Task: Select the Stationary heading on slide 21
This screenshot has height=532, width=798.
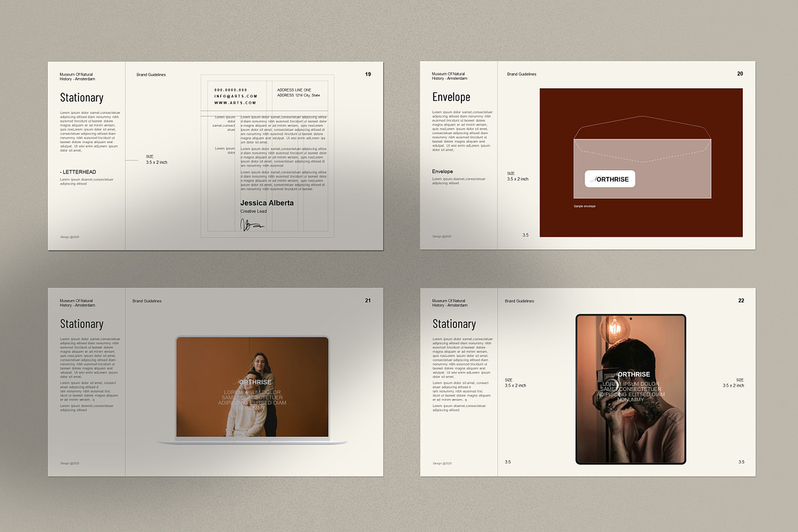Action: point(82,324)
